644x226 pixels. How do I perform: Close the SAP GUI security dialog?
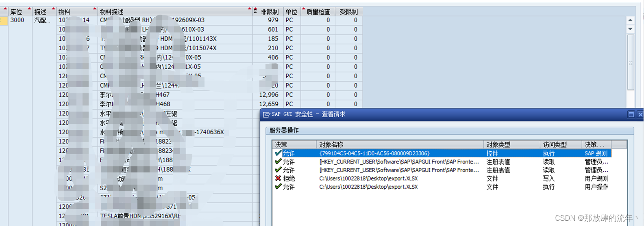640,114
